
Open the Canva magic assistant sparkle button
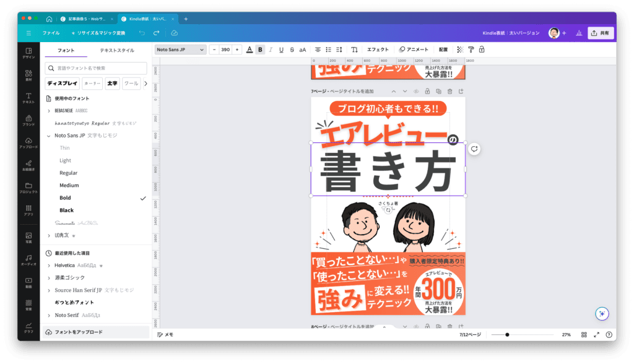602,314
